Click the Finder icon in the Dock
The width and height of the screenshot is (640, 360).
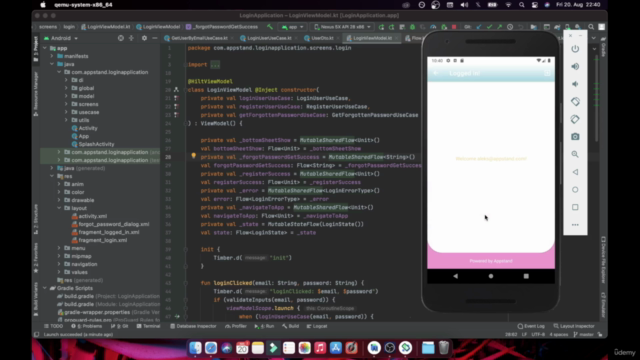[195, 348]
